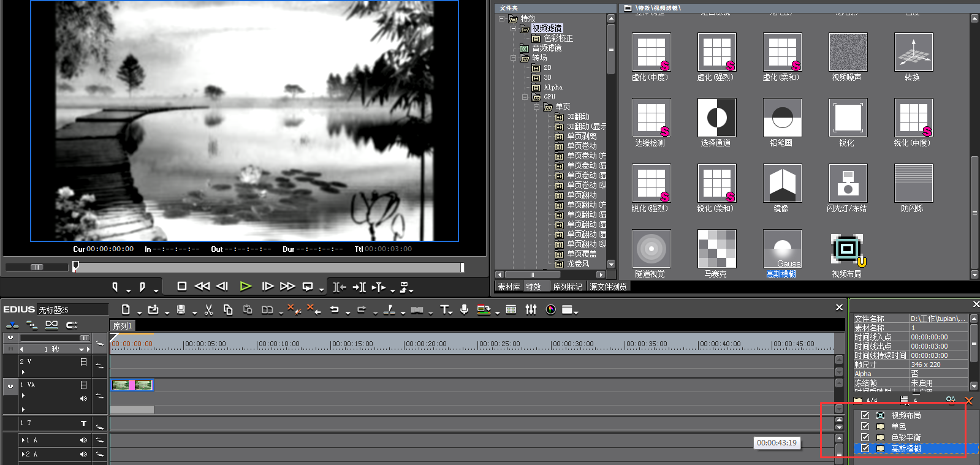Screen dimensions: 980x465
Task: Click the microphone Voice Over icon
Action: 465,309
